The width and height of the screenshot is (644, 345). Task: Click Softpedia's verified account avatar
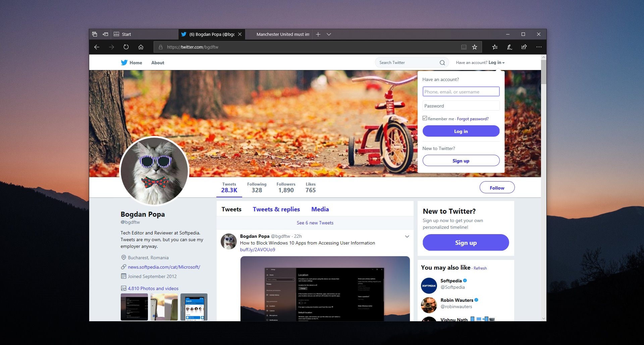429,286
